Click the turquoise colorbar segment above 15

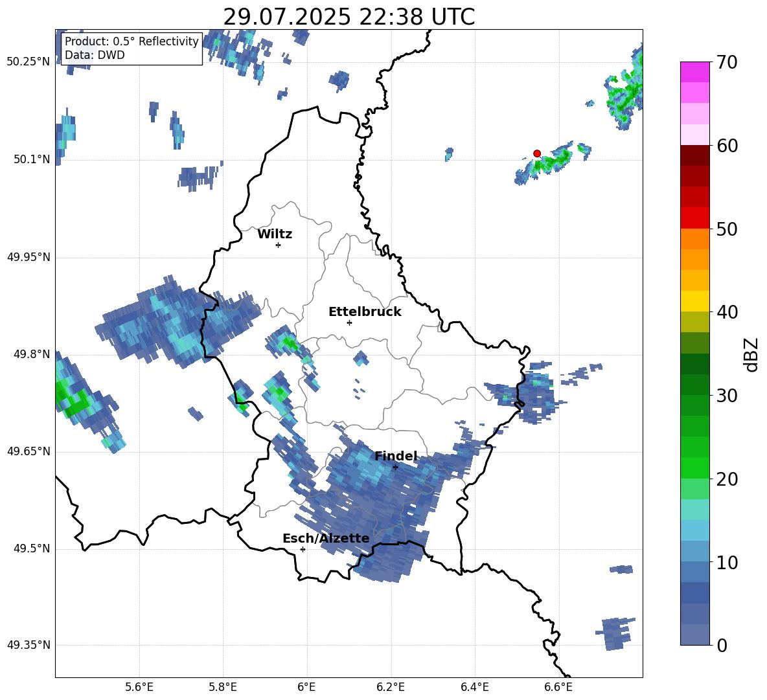pos(695,510)
